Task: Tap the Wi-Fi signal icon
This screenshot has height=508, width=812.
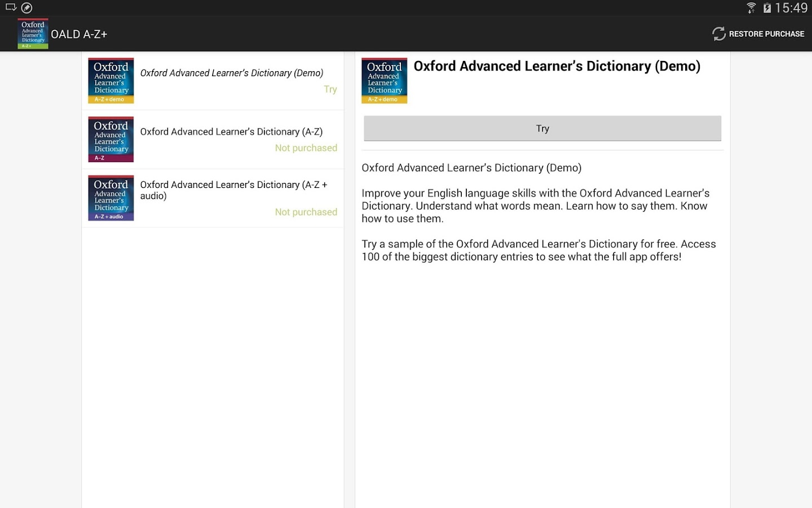Action: (x=751, y=8)
